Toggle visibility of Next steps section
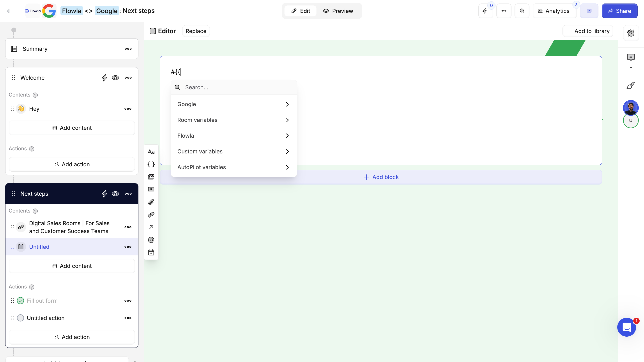 pyautogui.click(x=115, y=194)
